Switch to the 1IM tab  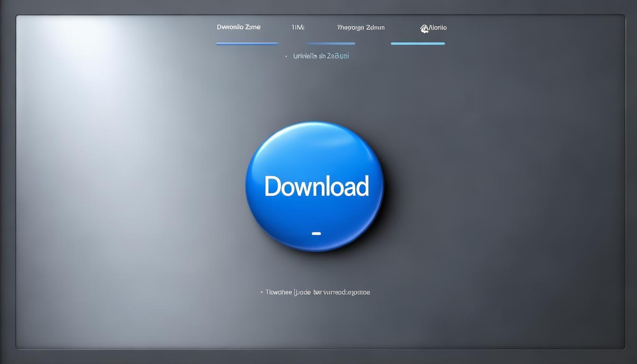[x=298, y=27]
